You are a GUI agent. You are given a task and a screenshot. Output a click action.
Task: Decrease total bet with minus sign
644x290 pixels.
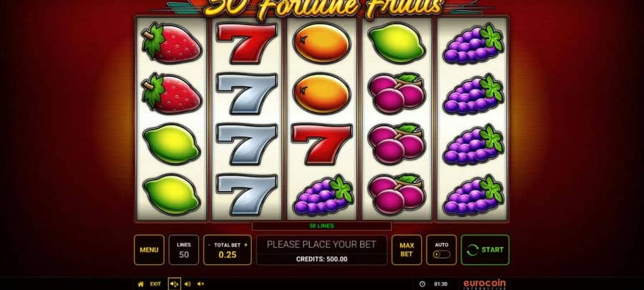(x=209, y=245)
